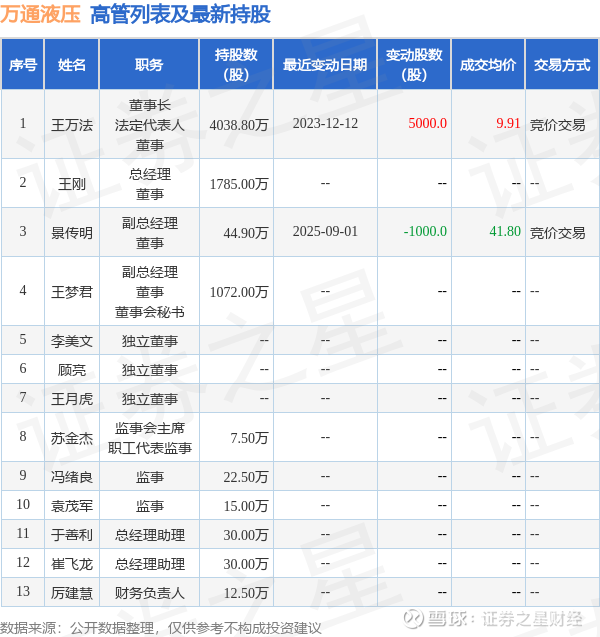This screenshot has width=600, height=637.
Task: Click holdings value 15.00万
Action: tap(246, 506)
